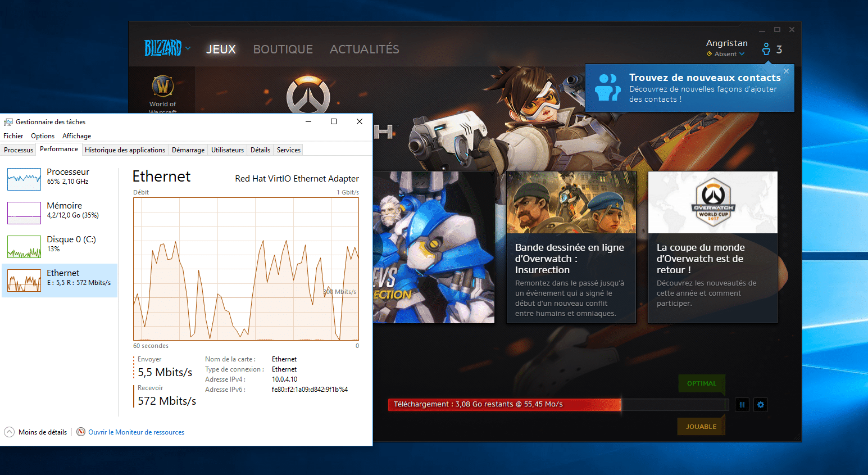
Task: Open the Reinhardt artwork news card
Action: (x=433, y=247)
